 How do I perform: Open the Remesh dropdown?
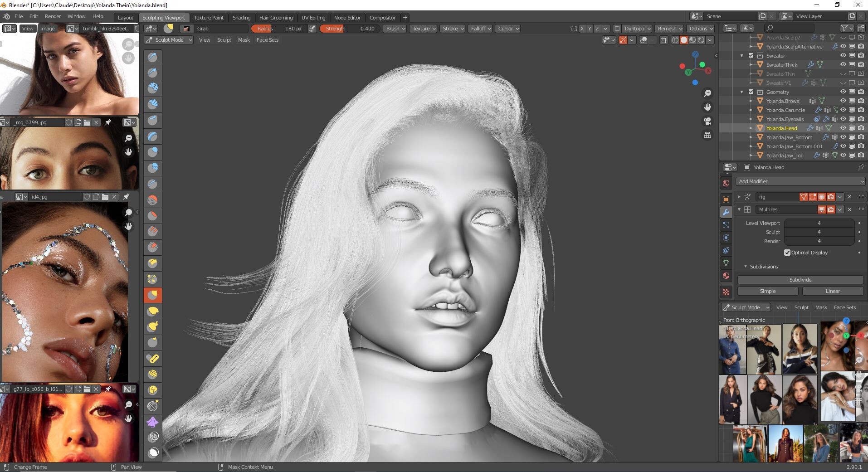(x=670, y=29)
